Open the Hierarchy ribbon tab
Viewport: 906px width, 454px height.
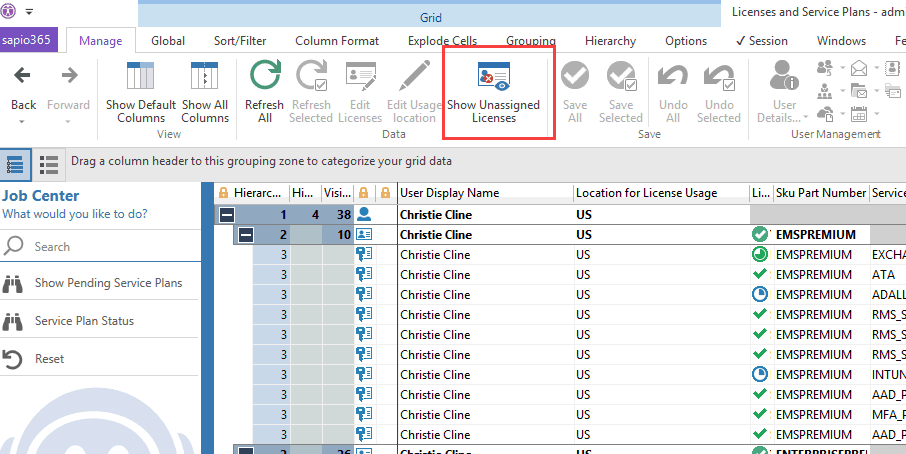(x=610, y=41)
